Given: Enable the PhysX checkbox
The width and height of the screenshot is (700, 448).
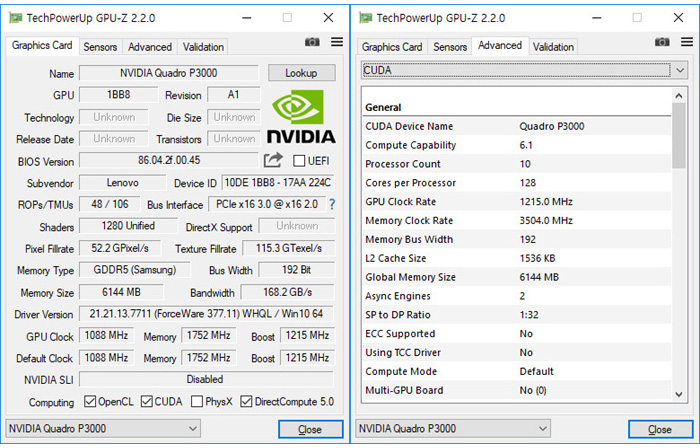Looking at the screenshot, I should [197, 402].
